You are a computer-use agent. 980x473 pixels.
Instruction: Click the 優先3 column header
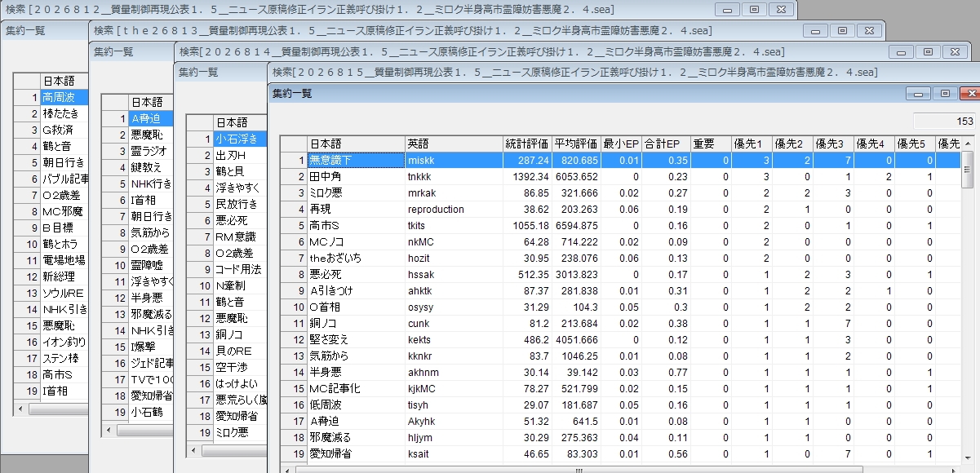click(x=832, y=144)
